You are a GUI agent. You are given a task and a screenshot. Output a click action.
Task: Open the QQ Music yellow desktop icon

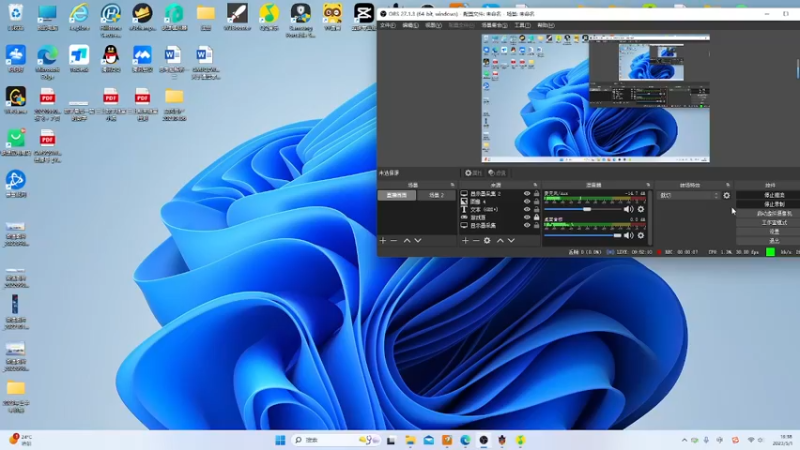269,16
